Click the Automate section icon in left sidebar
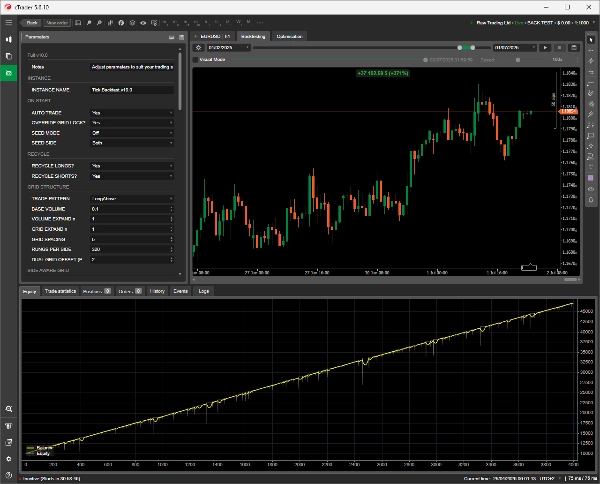The image size is (600, 484). pos(8,73)
